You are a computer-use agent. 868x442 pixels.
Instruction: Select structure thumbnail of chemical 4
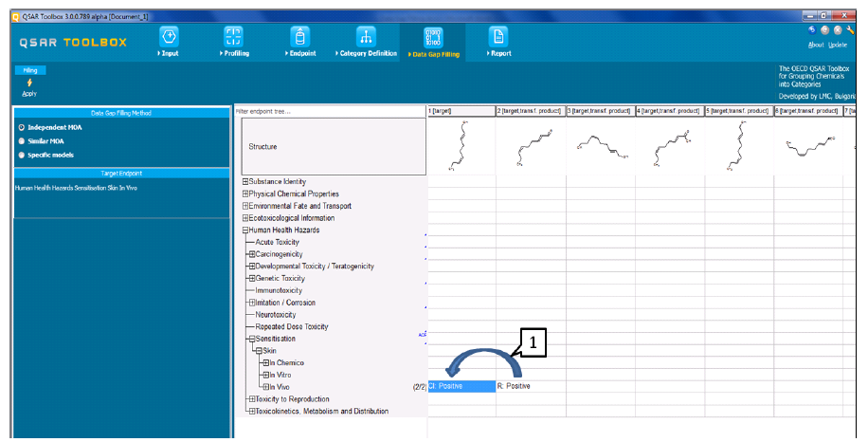tap(670, 146)
